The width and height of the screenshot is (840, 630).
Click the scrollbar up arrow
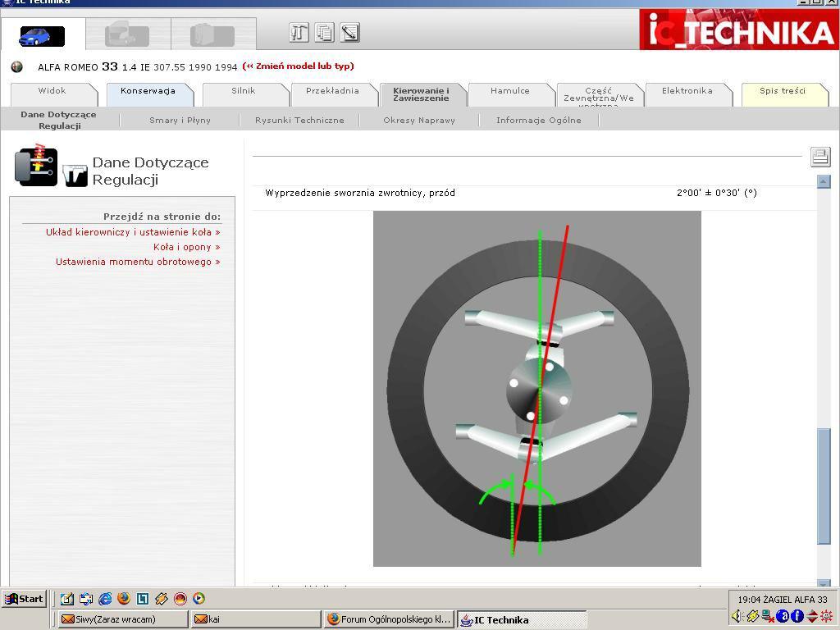pos(824,181)
